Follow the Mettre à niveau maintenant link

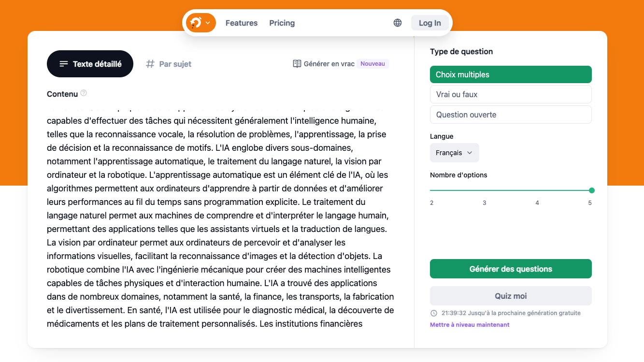coord(470,325)
